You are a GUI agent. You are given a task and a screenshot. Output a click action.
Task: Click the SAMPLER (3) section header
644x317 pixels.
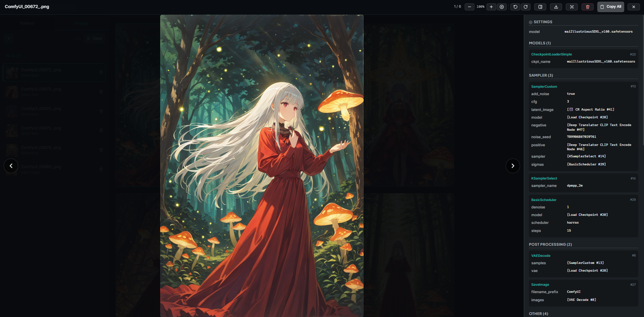541,75
